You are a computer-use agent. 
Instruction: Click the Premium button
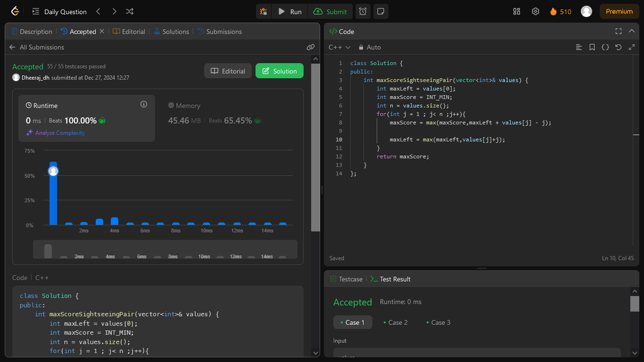tap(619, 11)
